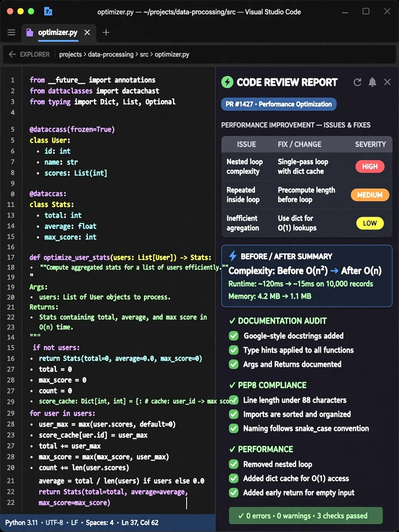
Task: Close the optimizer.py tab
Action: click(x=87, y=32)
